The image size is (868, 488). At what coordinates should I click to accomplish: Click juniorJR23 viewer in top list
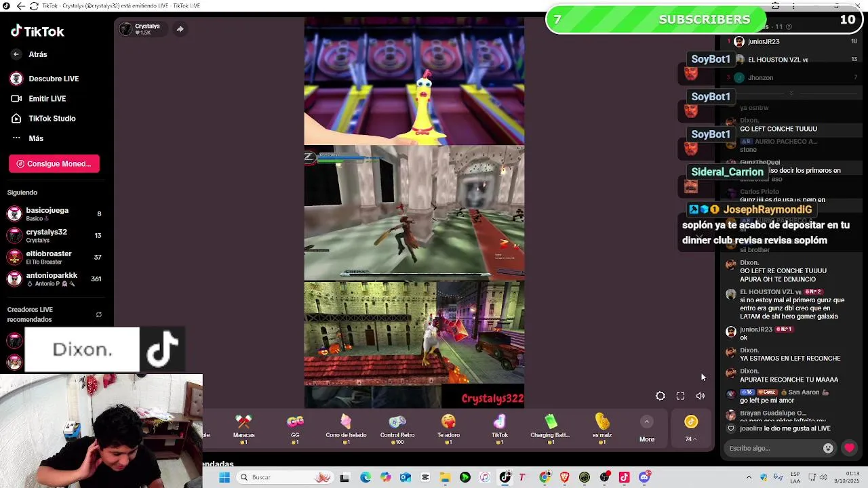point(764,41)
